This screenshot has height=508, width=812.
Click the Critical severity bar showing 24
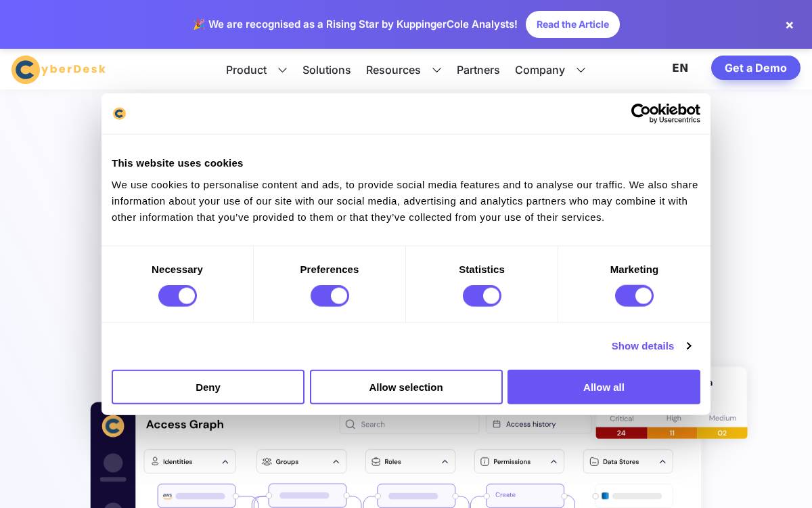(x=621, y=433)
